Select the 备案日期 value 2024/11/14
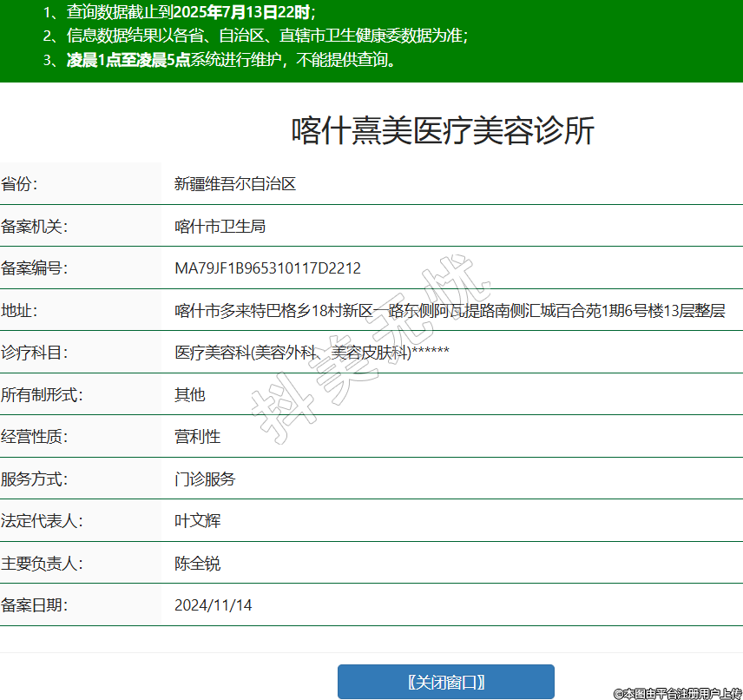Viewport: 743px width, 700px height. pos(213,605)
